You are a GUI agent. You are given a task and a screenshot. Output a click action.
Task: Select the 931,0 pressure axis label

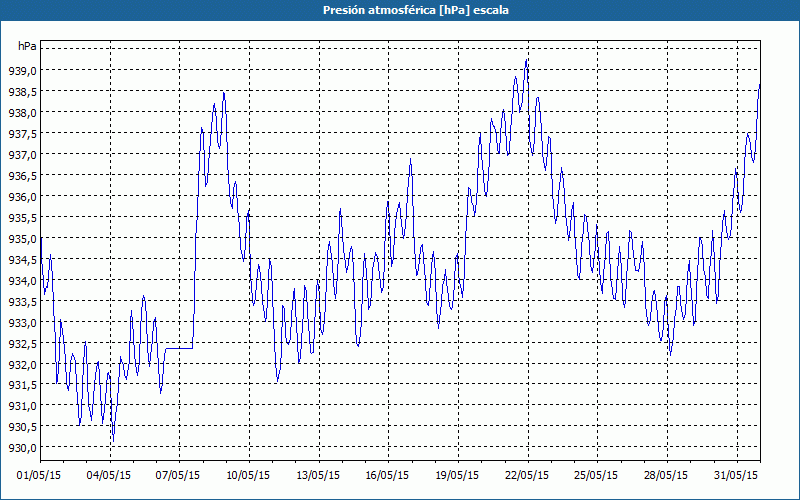(22, 406)
